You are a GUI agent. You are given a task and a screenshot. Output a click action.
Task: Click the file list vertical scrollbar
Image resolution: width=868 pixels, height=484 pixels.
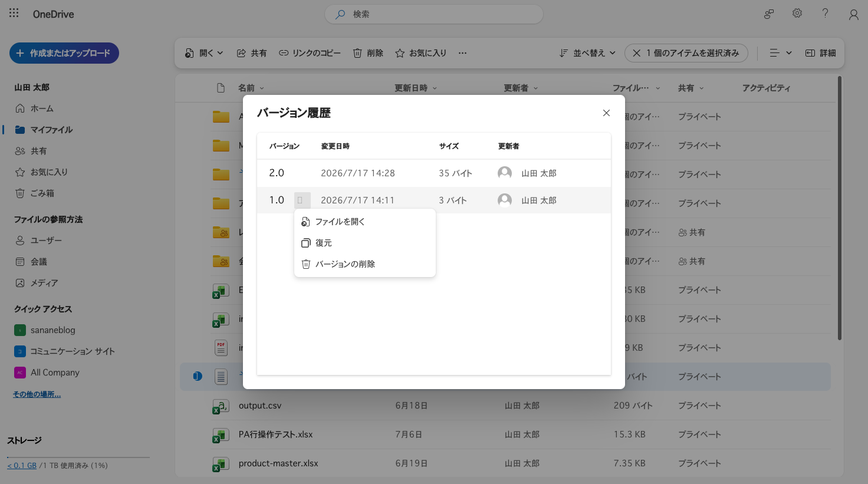839,208
